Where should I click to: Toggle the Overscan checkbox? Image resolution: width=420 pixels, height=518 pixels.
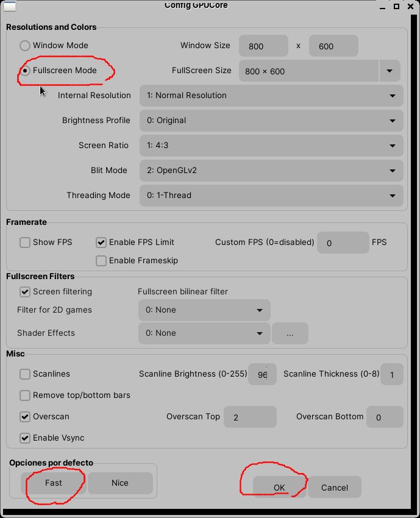[x=25, y=417]
